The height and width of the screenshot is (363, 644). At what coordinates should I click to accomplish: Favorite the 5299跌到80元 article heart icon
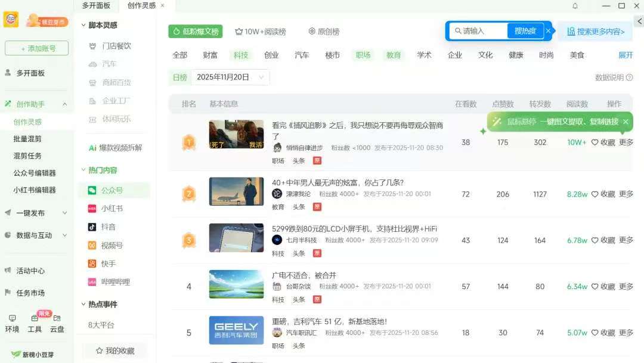click(595, 240)
